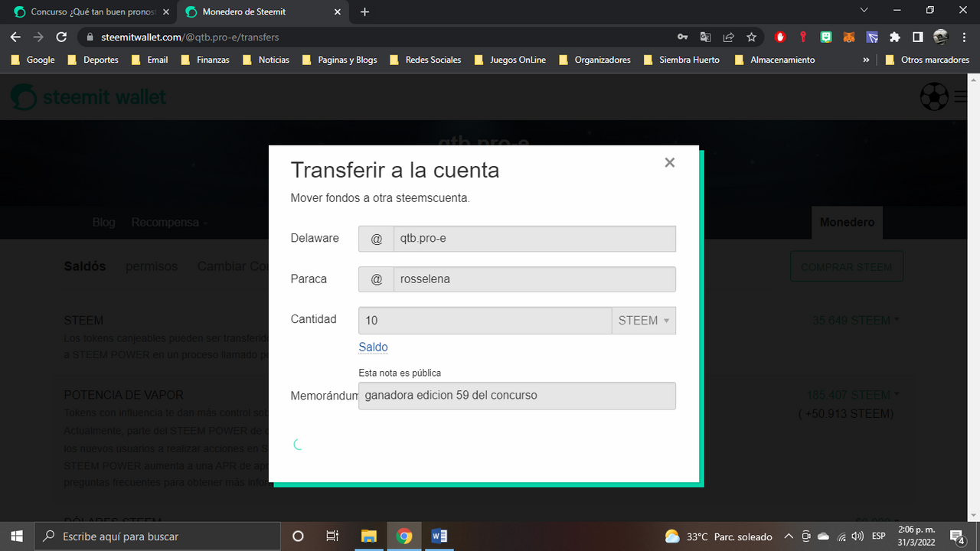Open the purple-blue arrow extension icon

(x=872, y=37)
